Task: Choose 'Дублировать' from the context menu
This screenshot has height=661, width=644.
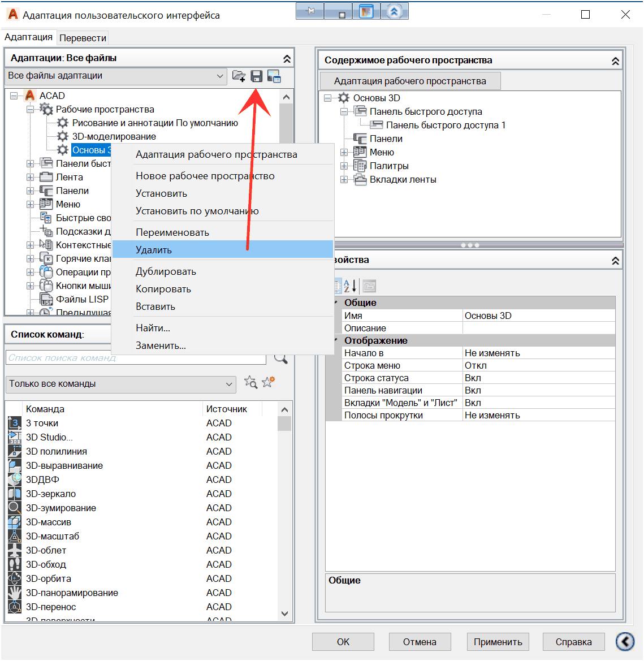Action: (x=166, y=271)
